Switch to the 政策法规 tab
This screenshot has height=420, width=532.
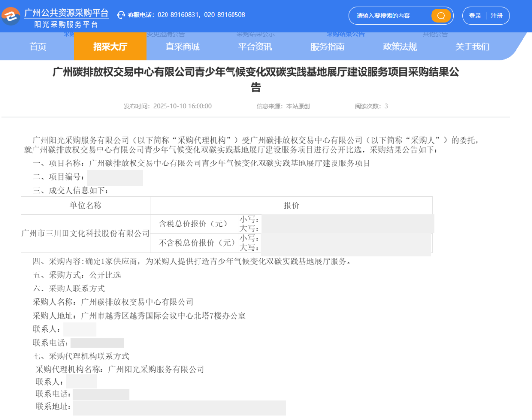(400, 47)
